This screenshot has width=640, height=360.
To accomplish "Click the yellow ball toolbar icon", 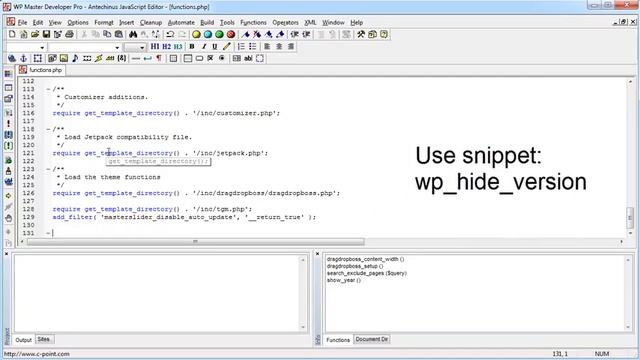I will tap(196, 34).
